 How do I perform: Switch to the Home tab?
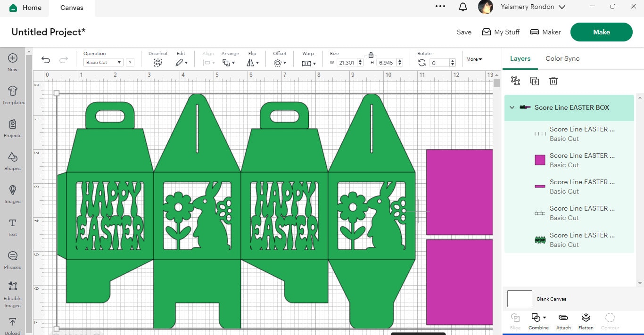[x=26, y=8]
